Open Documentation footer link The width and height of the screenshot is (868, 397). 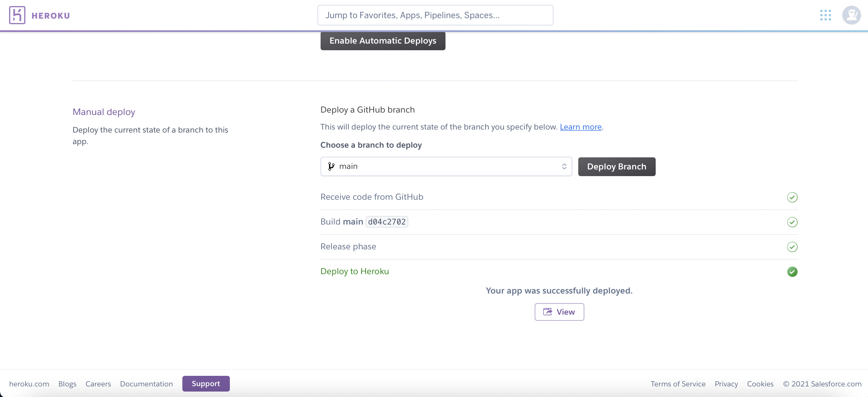click(146, 384)
